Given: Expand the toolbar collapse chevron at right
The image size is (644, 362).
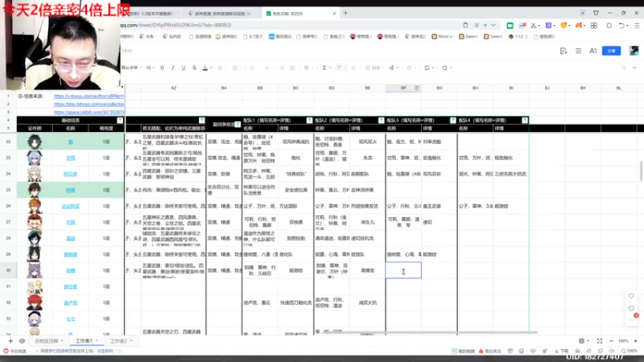Looking at the screenshot, I should click(x=635, y=68).
